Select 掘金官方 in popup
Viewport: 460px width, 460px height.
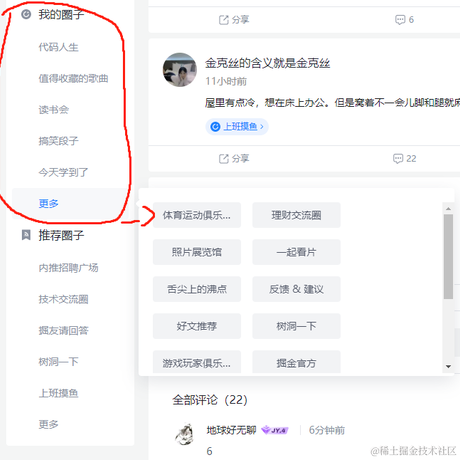tap(296, 362)
